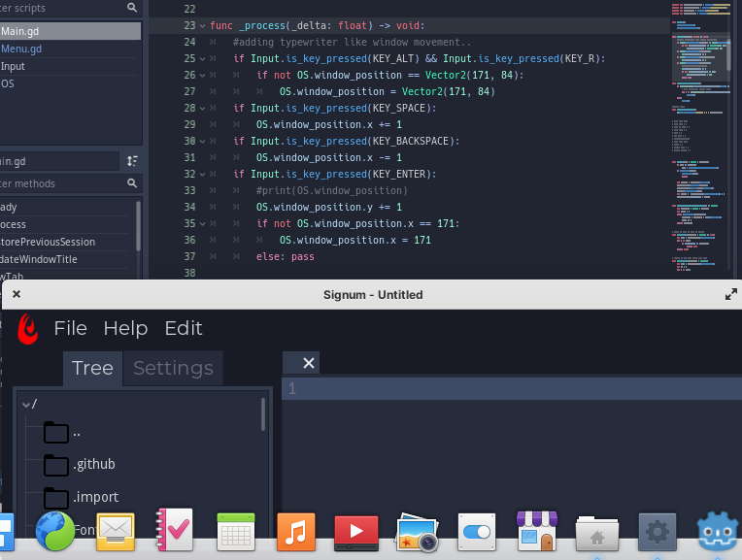742x560 pixels.
Task: Open the File menu in Signum
Action: [x=70, y=328]
